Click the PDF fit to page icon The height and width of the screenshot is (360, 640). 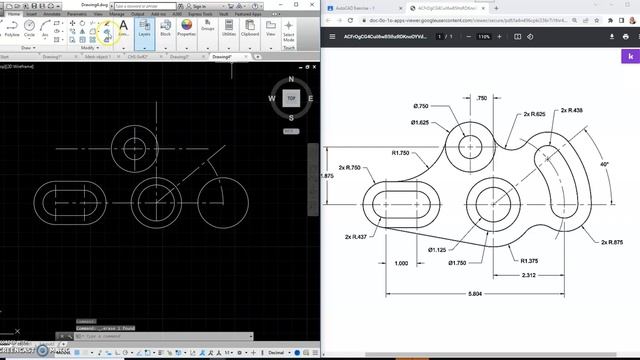[518, 36]
